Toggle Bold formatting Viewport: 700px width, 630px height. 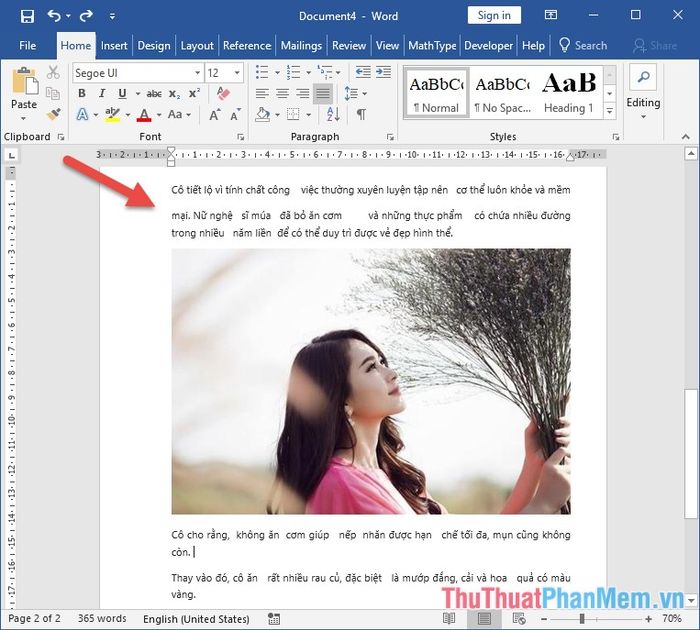point(82,94)
